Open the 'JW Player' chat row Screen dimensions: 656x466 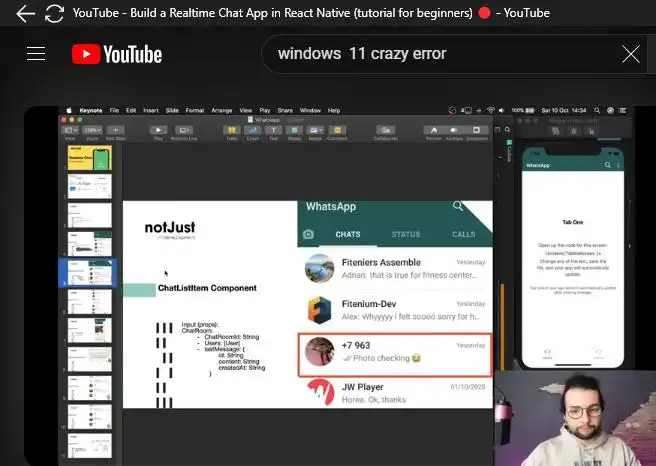pyautogui.click(x=395, y=392)
